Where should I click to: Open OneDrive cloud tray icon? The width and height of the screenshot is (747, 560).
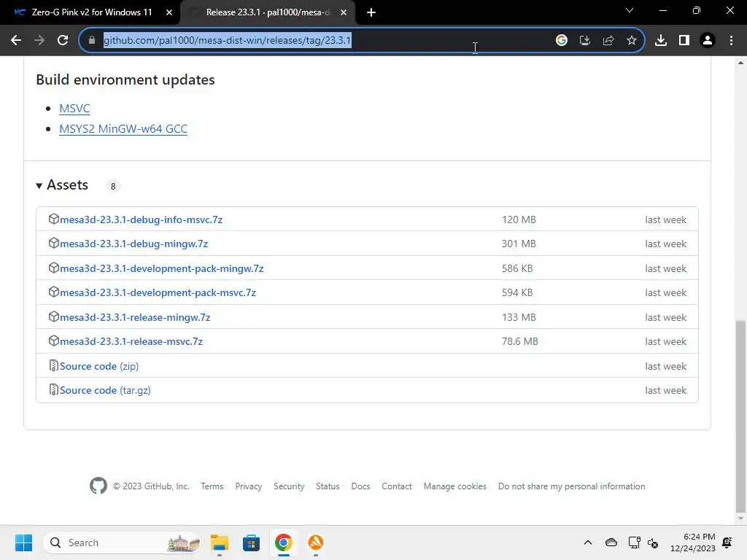[611, 542]
